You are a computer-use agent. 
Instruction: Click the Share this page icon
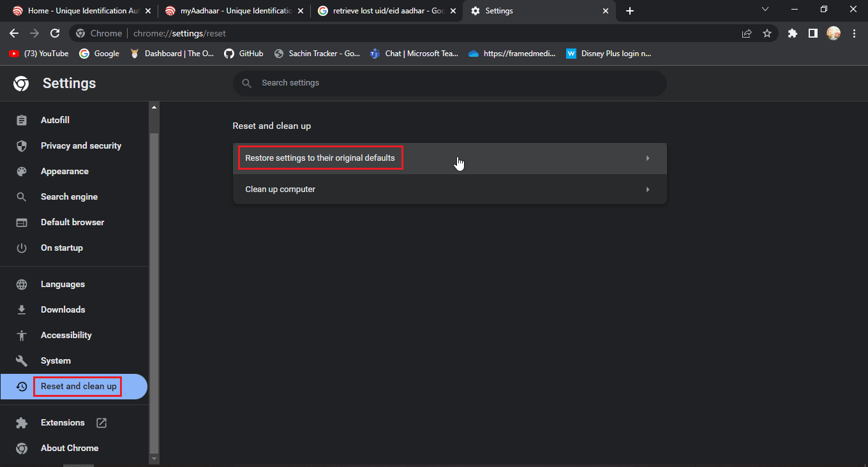point(747,34)
